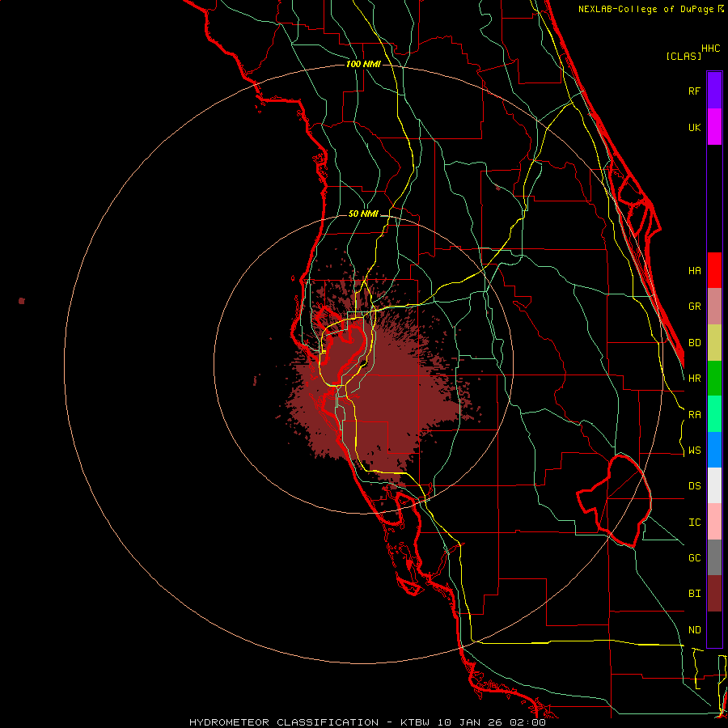Click the brown BI legend color swatch
The height and width of the screenshot is (728, 728).
(714, 594)
